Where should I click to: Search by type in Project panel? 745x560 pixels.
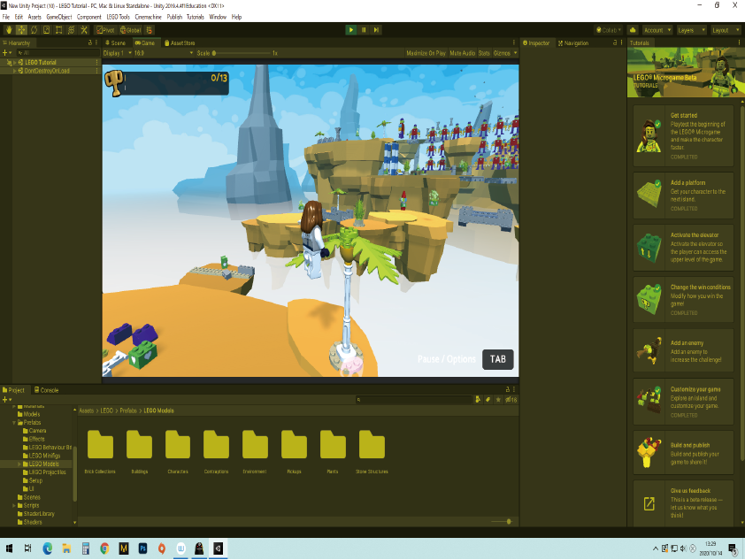(478, 400)
